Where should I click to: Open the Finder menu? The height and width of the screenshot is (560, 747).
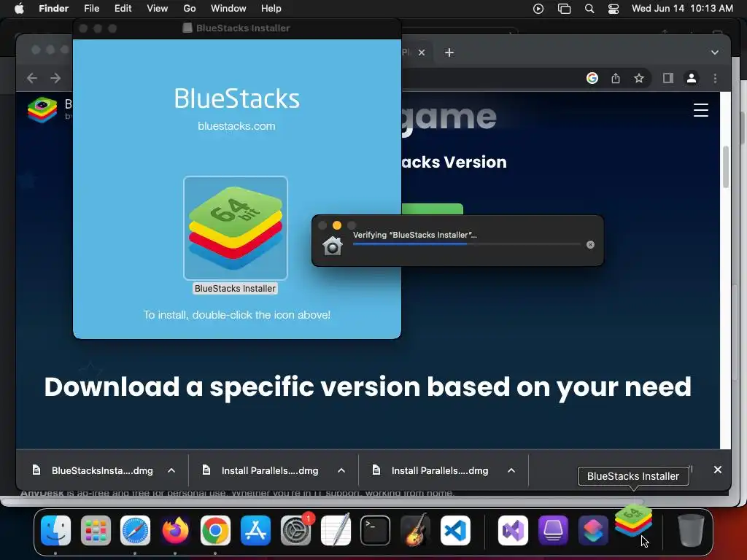(x=53, y=9)
